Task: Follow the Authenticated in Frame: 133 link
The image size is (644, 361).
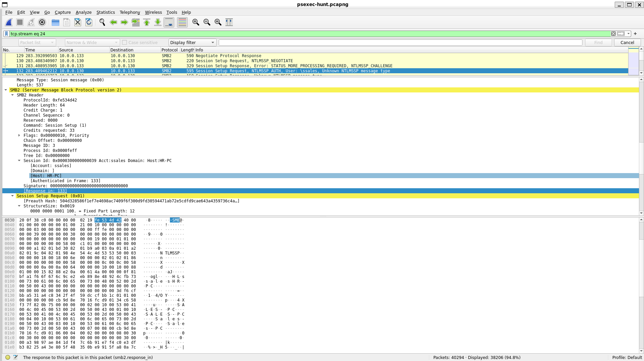Action: tap(65, 181)
